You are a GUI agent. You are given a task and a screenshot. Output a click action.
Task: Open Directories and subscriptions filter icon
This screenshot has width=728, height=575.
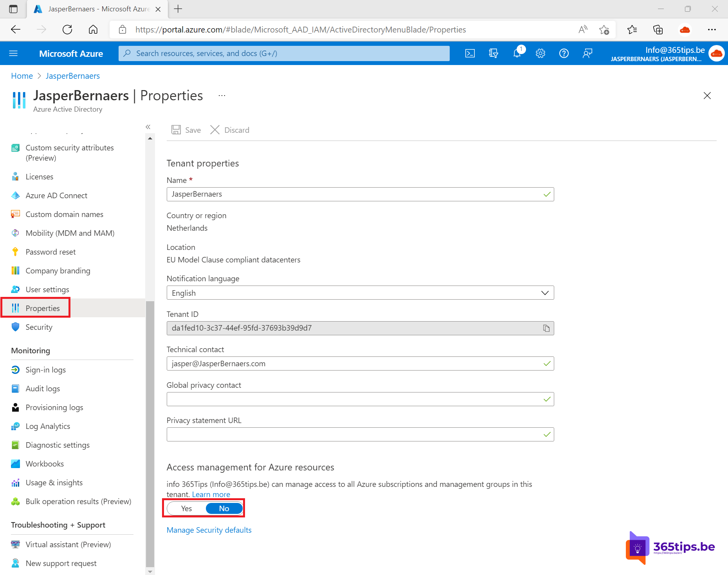493,53
